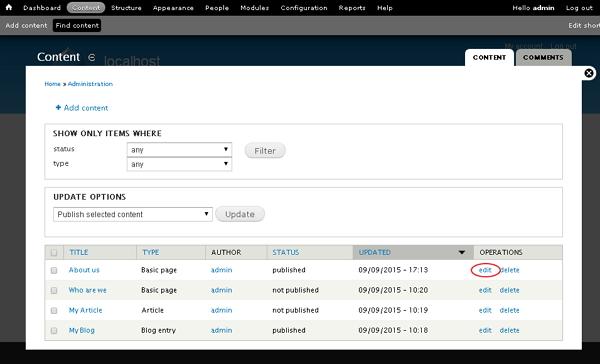Screen dimensions: 600x364
Task: Open the author admin link for My Article
Action: point(222,310)
